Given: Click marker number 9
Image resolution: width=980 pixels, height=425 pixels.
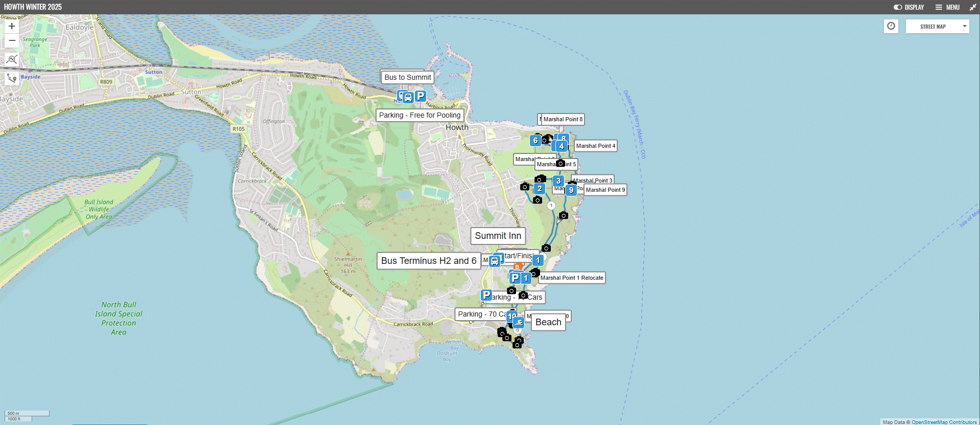Looking at the screenshot, I should (x=571, y=190).
